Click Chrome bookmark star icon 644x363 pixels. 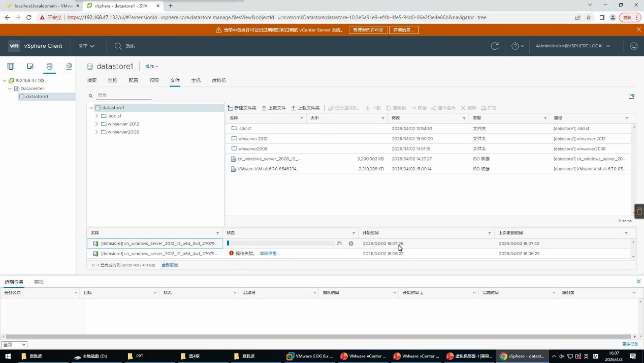click(589, 17)
